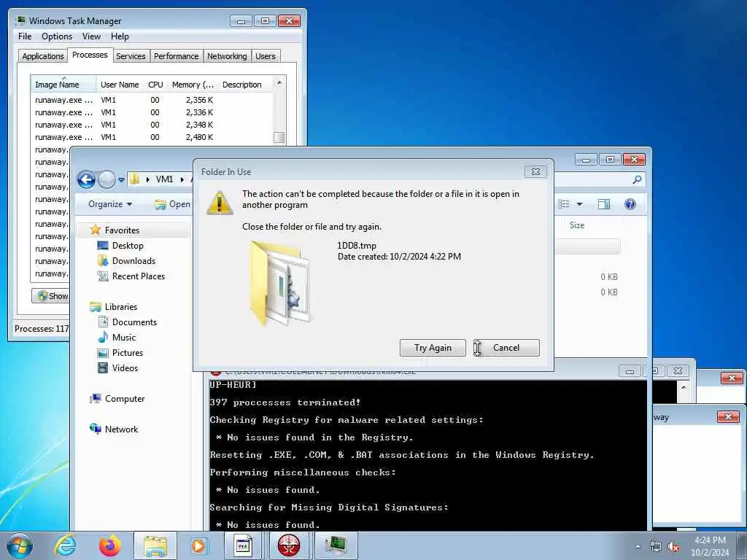Click search magnifier icon in Explorer
This screenshot has width=747, height=560.
pos(637,179)
